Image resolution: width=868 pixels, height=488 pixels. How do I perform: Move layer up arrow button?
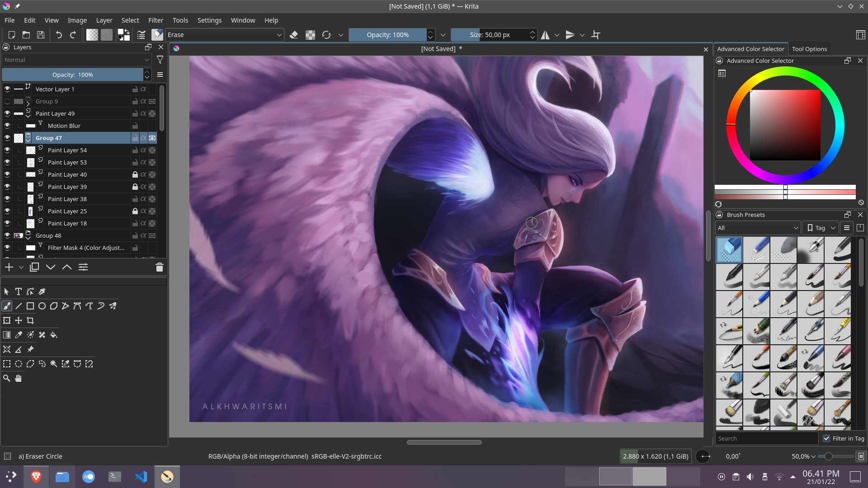(67, 267)
